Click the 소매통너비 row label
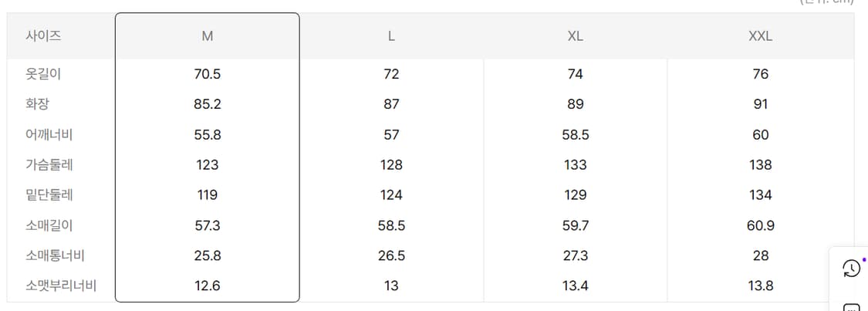The image size is (868, 311). [x=55, y=255]
